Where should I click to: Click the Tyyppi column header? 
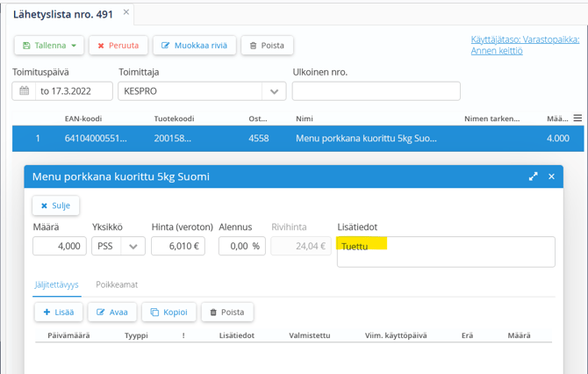click(x=136, y=335)
